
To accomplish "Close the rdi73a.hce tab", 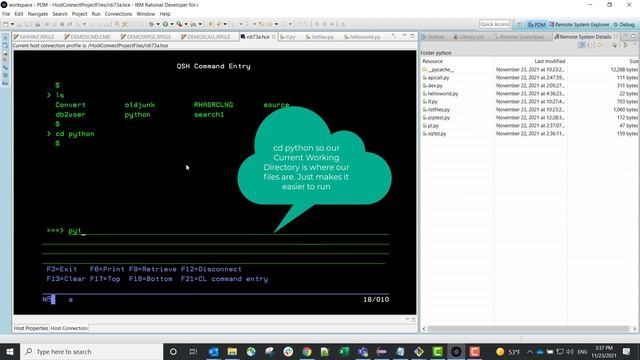I will point(273,37).
